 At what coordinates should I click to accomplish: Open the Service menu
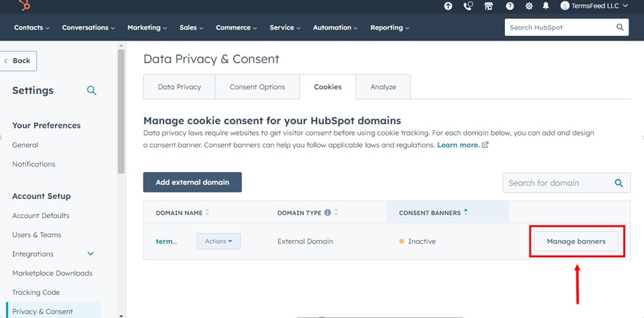coord(285,28)
